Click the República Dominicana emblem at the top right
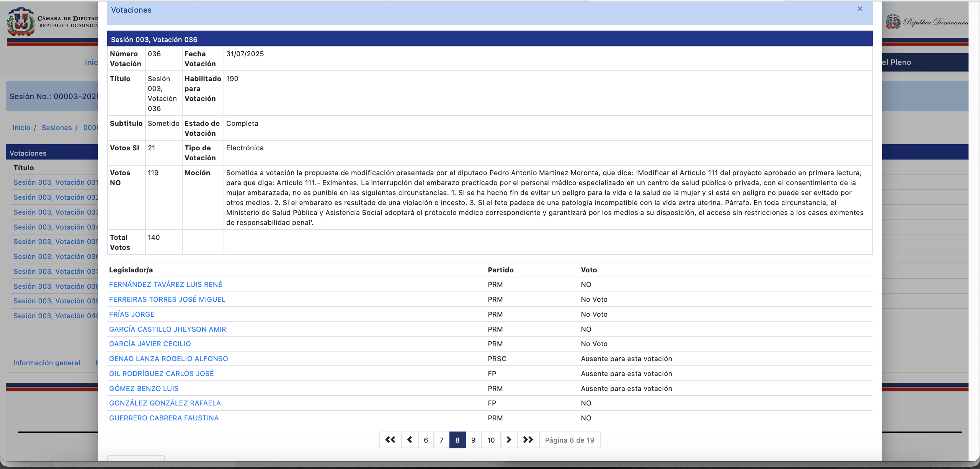Image resolution: width=980 pixels, height=469 pixels. [893, 22]
